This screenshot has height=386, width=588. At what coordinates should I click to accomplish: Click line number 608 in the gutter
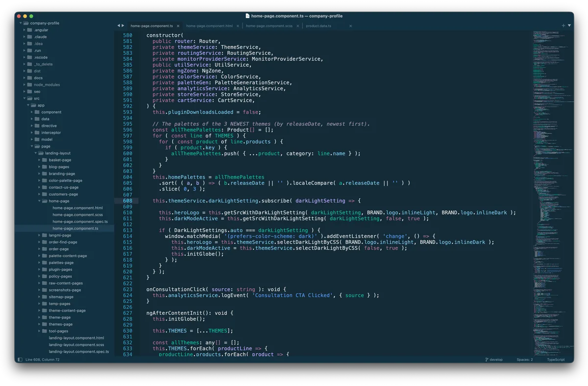128,201
